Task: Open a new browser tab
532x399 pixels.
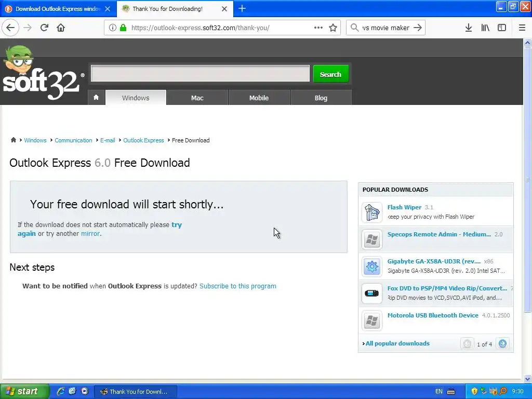Action: [242, 8]
